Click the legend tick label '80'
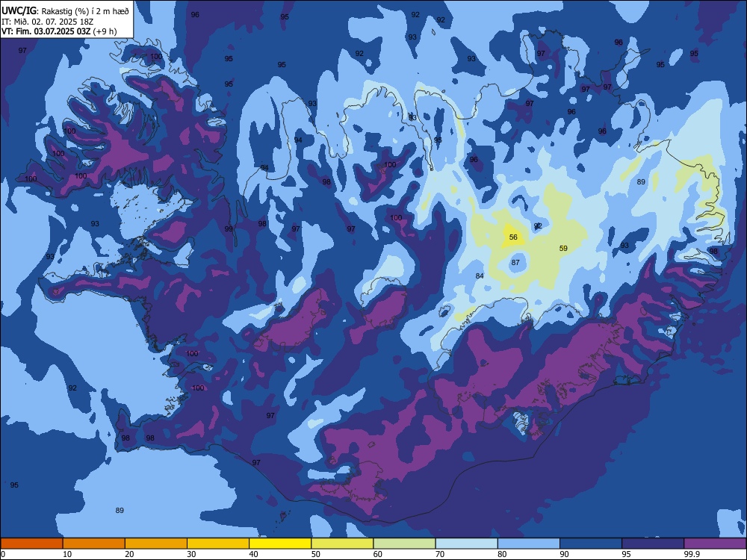 (x=502, y=554)
